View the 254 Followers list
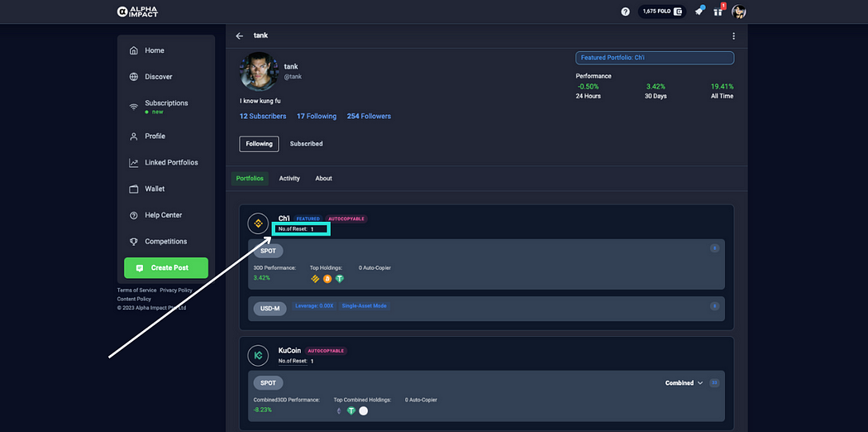This screenshot has width=868, height=432. tap(369, 117)
